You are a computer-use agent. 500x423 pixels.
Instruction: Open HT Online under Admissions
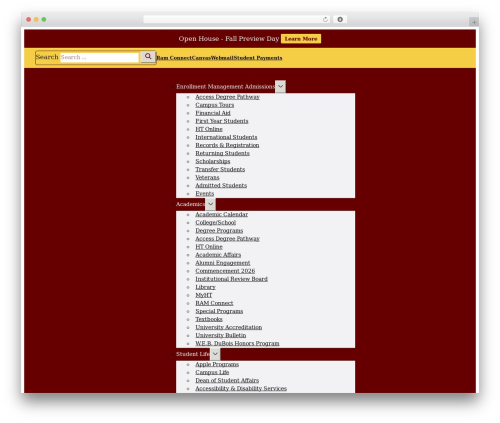pos(209,129)
